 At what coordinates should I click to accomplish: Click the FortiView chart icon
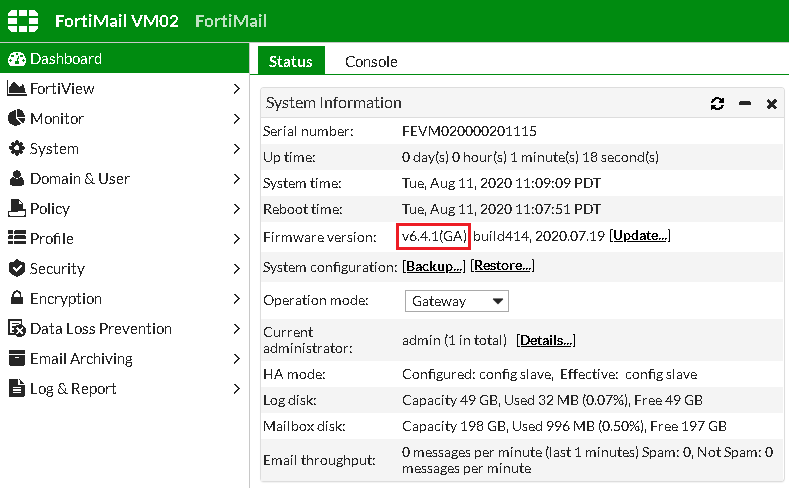click(x=17, y=89)
